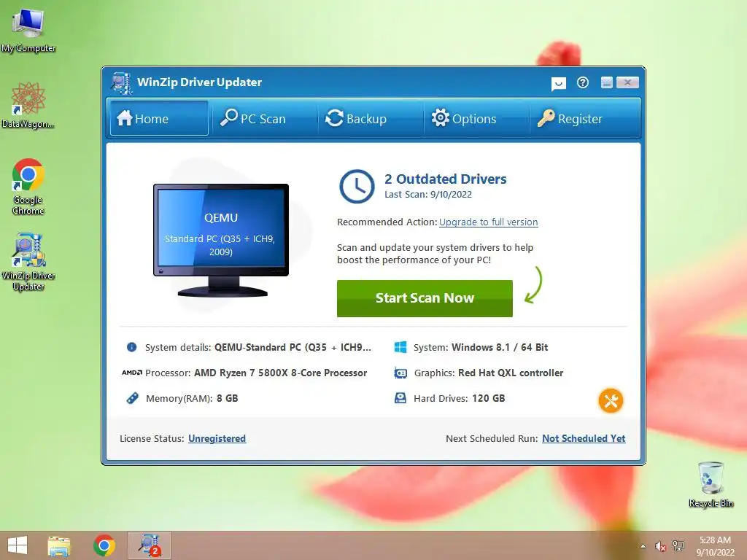The image size is (747, 560).
Task: Open the Windows Start button
Action: tap(18, 545)
